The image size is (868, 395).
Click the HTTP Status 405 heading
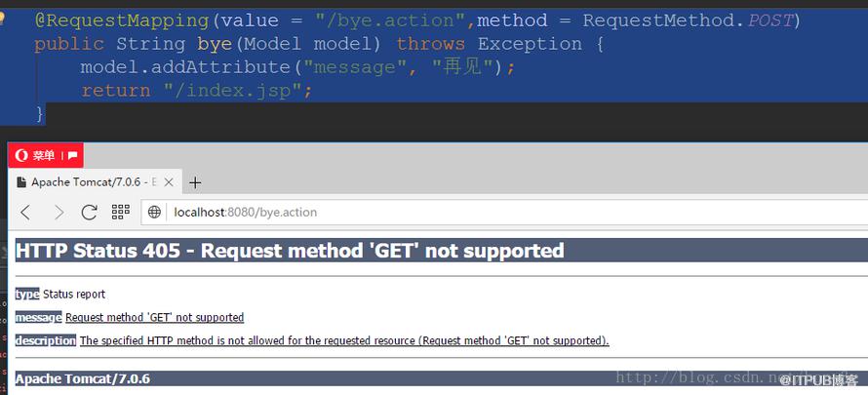[290, 251]
